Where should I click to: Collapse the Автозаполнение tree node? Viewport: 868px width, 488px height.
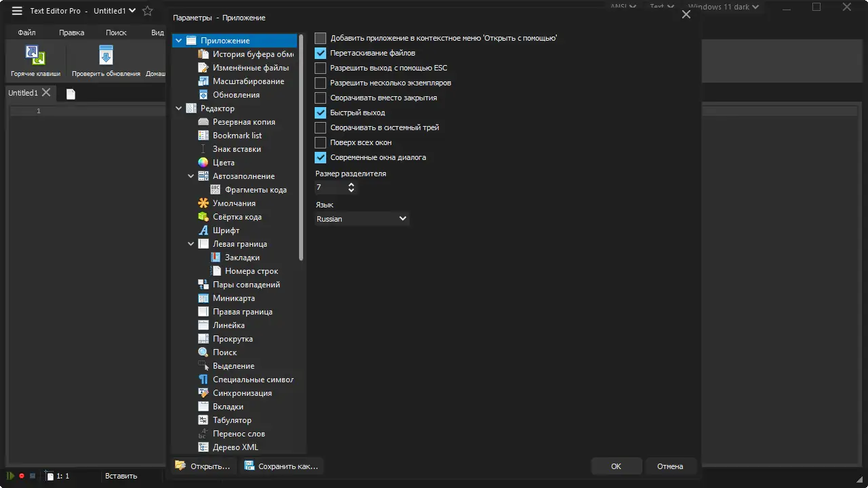click(x=191, y=176)
